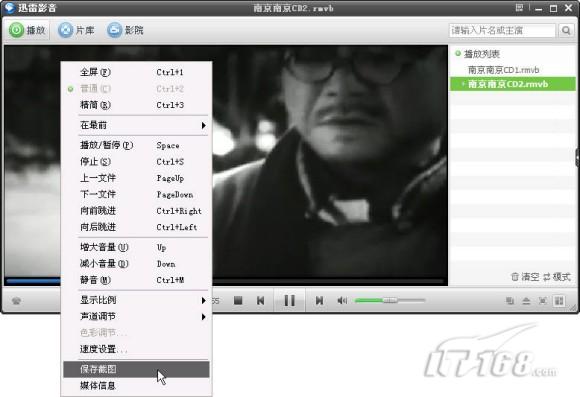Pause the video with the pause button

click(x=290, y=300)
